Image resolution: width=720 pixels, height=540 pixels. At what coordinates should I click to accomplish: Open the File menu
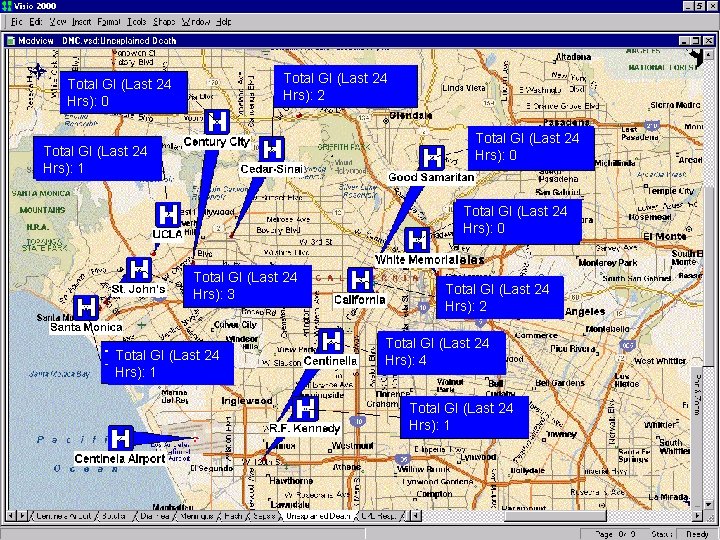[x=17, y=22]
